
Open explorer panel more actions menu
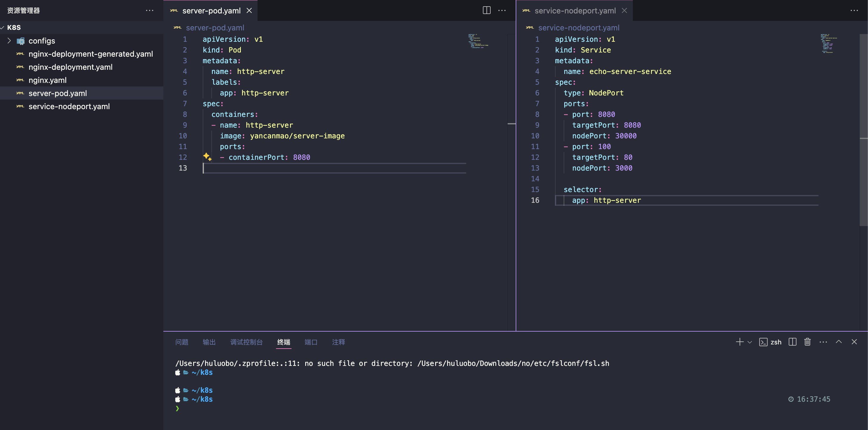coord(149,10)
